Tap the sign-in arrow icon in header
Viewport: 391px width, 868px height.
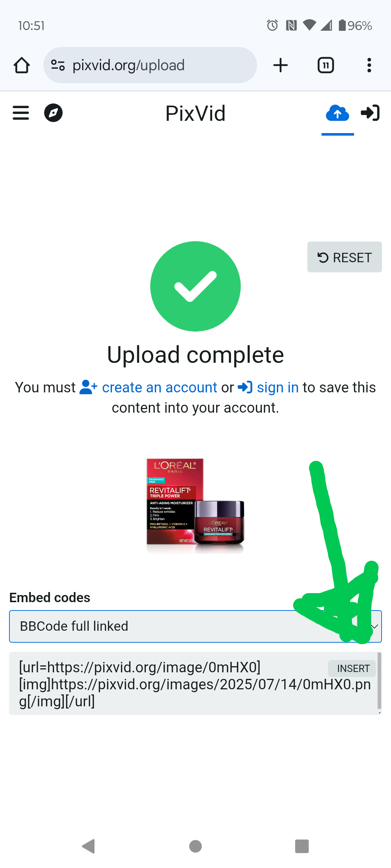(x=370, y=113)
